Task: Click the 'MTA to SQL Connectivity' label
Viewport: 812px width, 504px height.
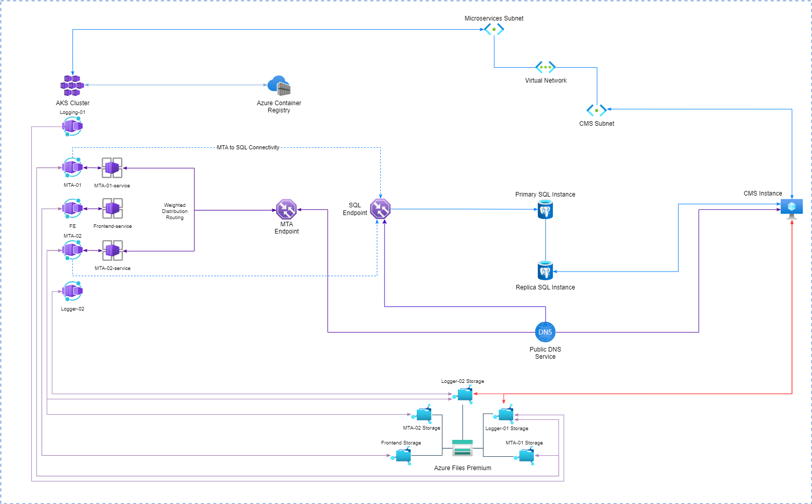Action: (x=248, y=147)
